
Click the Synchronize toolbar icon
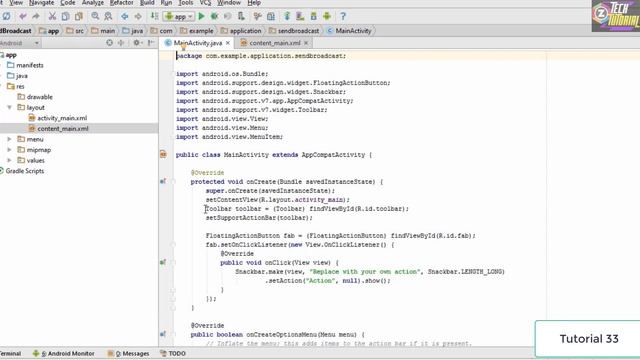pos(7,16)
